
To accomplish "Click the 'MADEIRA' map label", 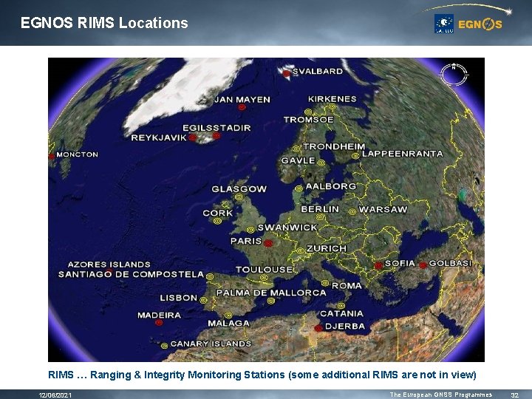I will pos(159,316).
